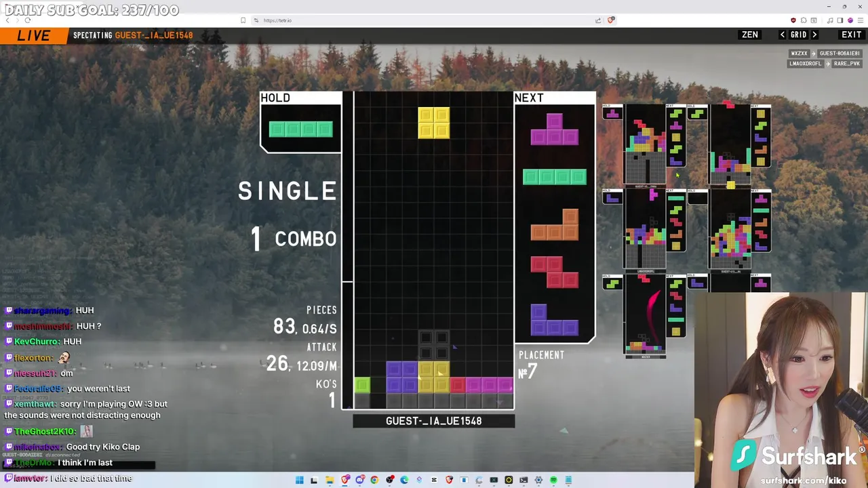Screen dimensions: 868x488
Task: Click the EXIT button to stop spectating
Action: (851, 35)
